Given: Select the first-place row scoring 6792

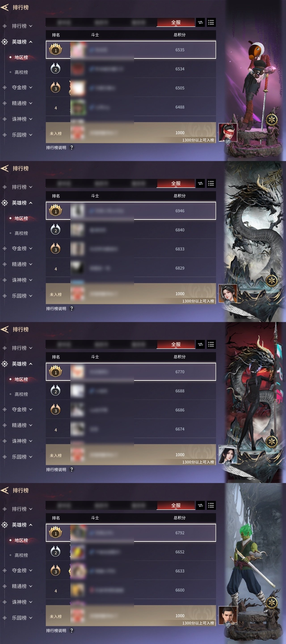Looking at the screenshot, I should click(131, 533).
